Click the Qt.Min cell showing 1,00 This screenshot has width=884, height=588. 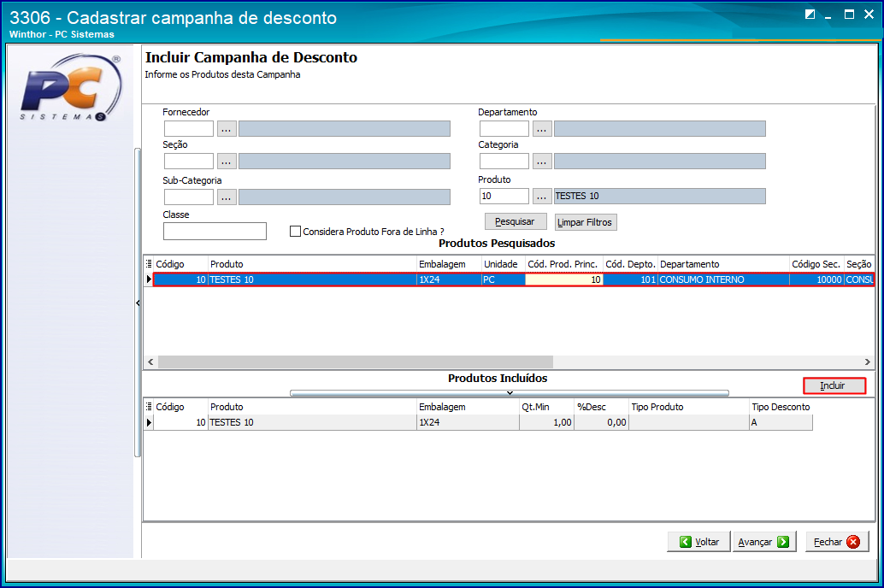[x=546, y=422]
